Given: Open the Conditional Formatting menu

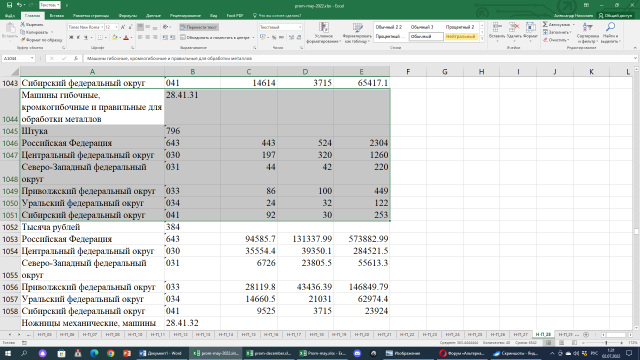Looking at the screenshot, I should click(x=323, y=33).
